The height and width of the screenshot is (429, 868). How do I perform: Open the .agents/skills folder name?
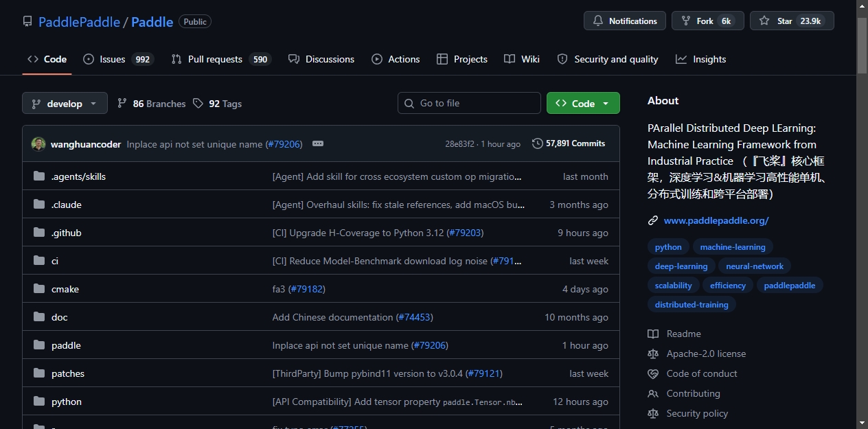(78, 176)
